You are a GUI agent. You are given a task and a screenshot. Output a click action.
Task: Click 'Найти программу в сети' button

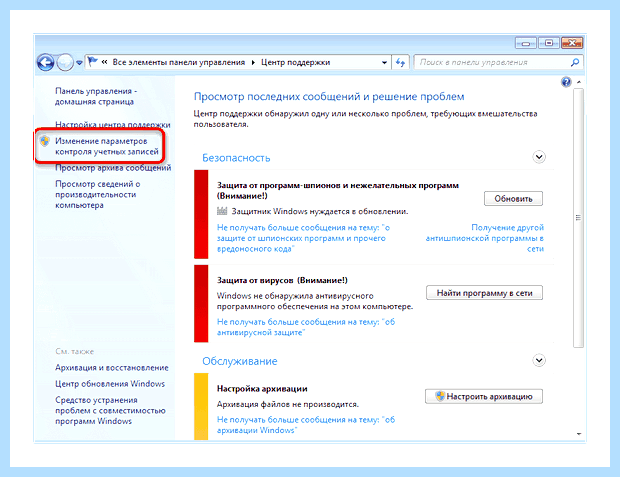[484, 293]
